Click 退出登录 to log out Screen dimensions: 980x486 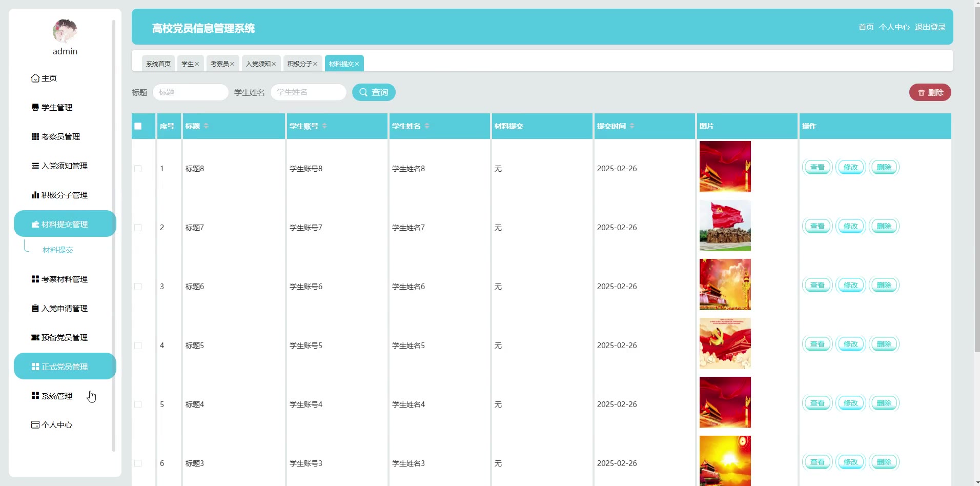[x=930, y=27]
